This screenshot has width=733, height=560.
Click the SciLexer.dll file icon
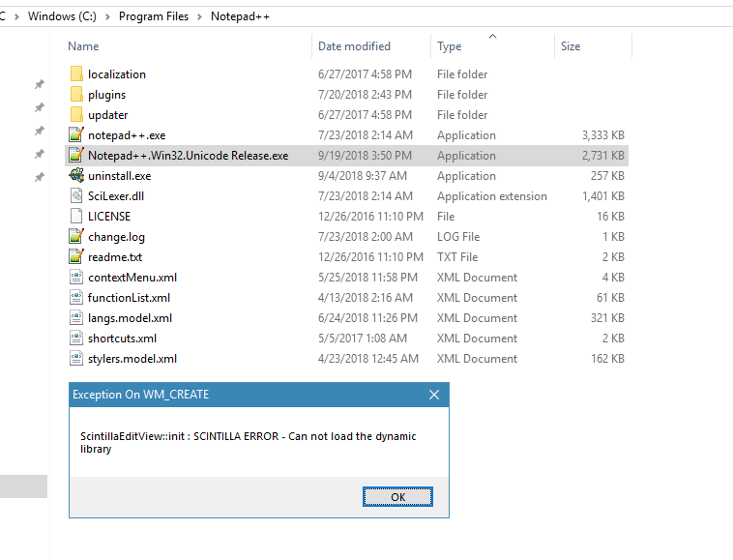pos(76,196)
